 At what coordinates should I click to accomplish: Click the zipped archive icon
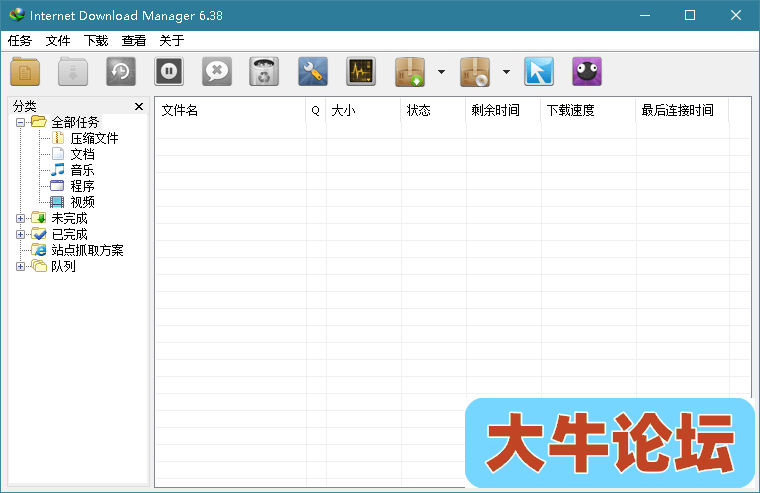pyautogui.click(x=58, y=138)
